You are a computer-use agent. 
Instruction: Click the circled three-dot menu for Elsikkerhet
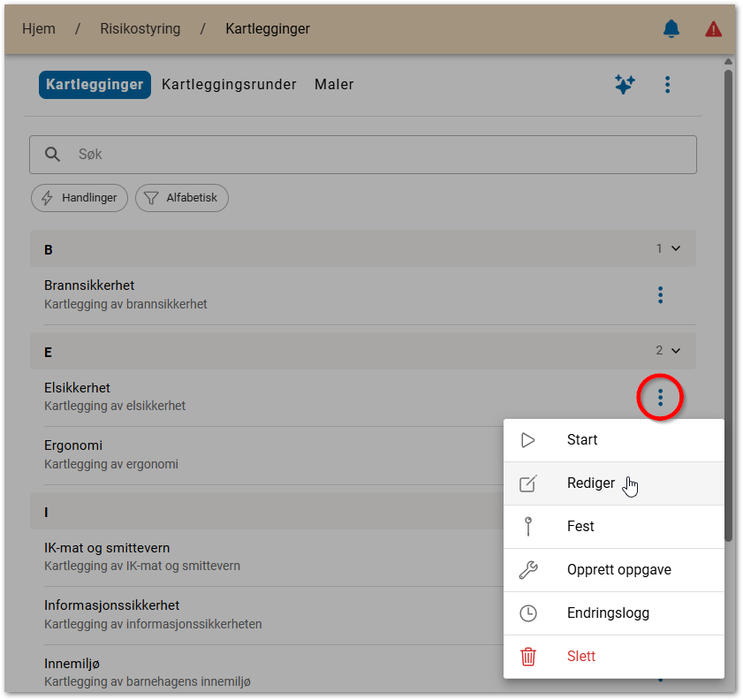pyautogui.click(x=660, y=398)
